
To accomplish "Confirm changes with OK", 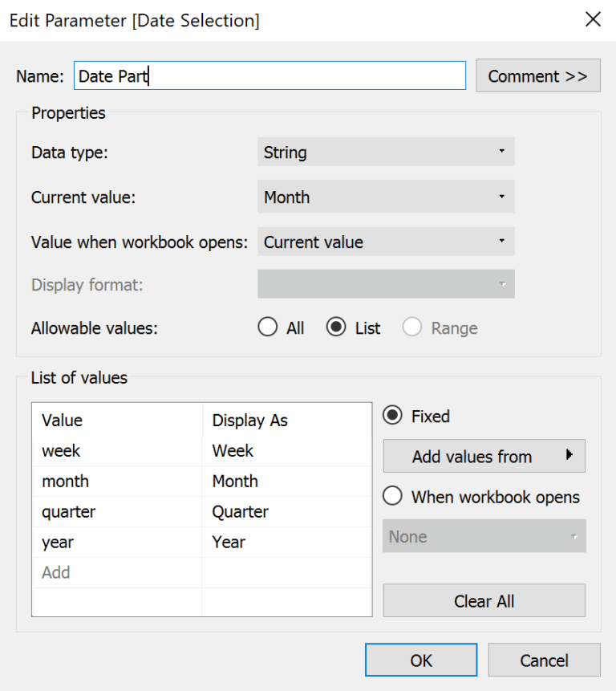I will 420,660.
